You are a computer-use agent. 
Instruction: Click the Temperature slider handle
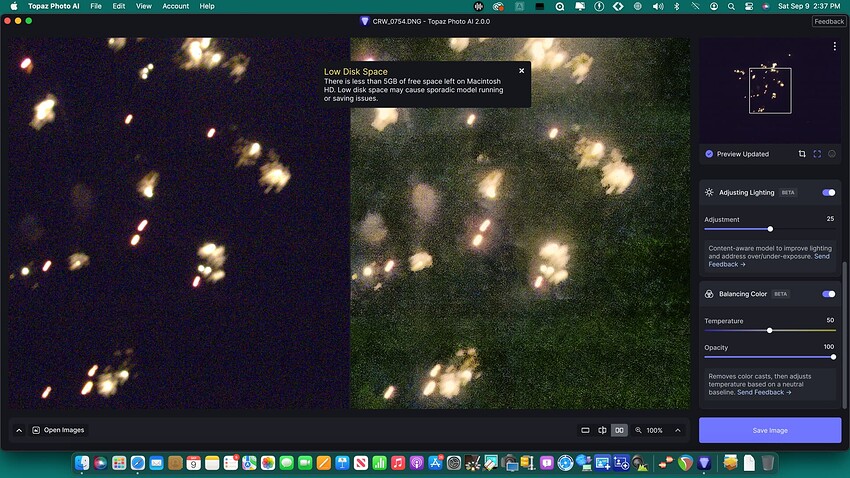click(769, 330)
